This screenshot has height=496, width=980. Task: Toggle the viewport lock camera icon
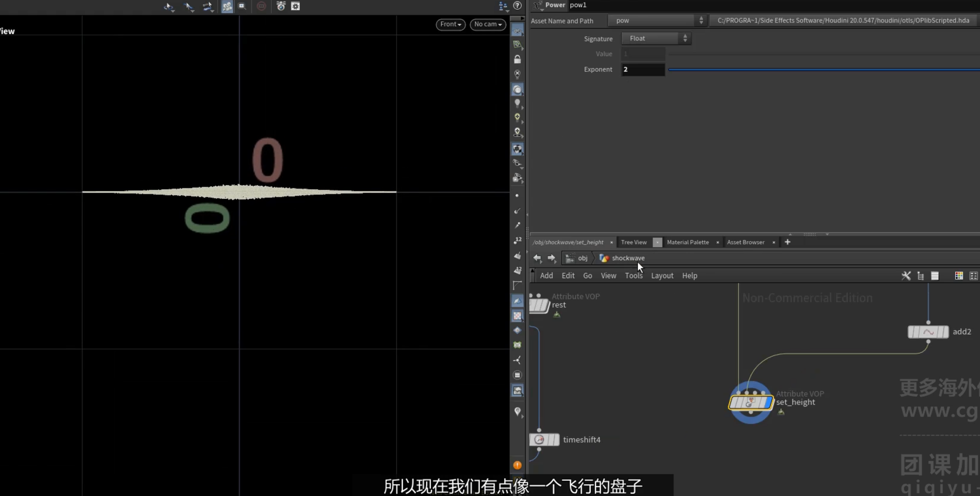(517, 59)
